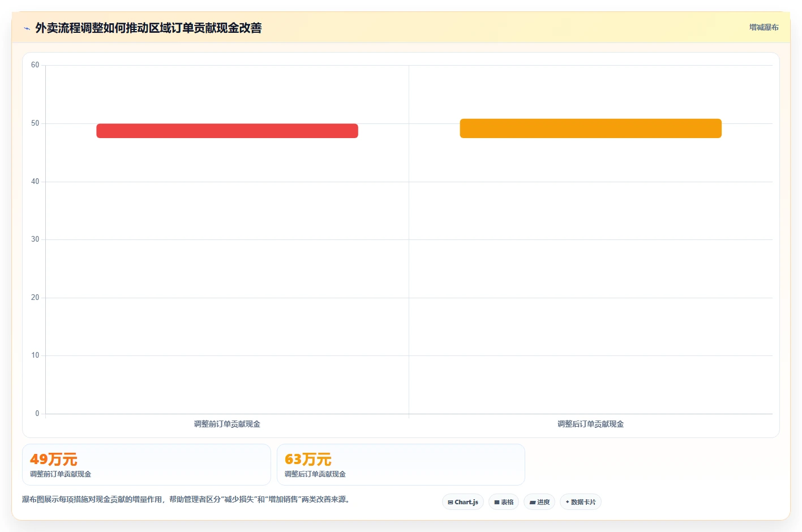Screen dimensions: 802x532
Task: Click the title 外卖流程调整如何推动区域订单贡献现金改善
Action: 148,28
